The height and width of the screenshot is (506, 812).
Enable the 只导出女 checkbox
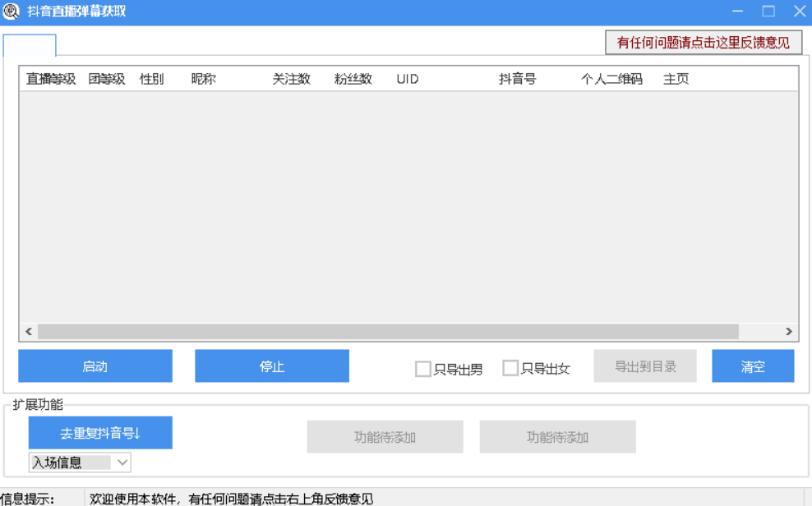pyautogui.click(x=510, y=368)
